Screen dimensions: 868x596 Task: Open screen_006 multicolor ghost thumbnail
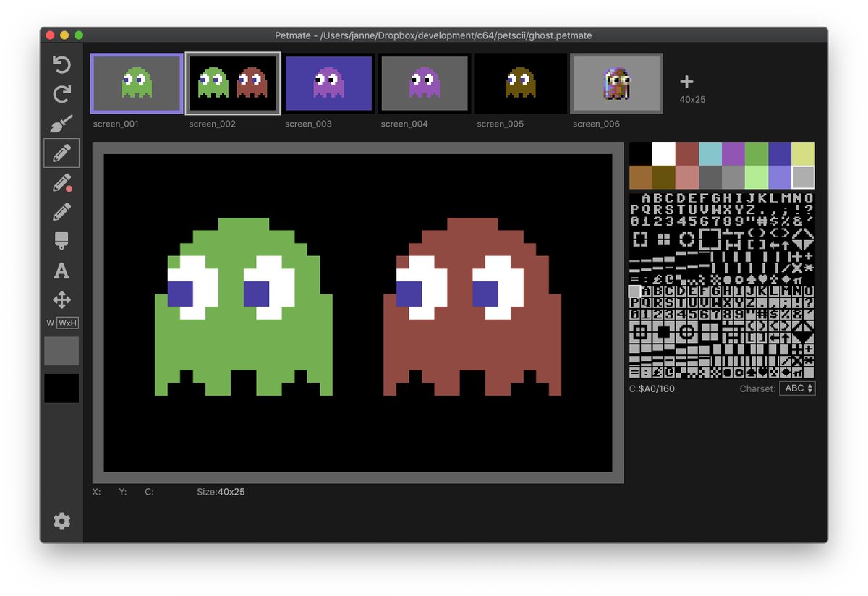pyautogui.click(x=616, y=83)
